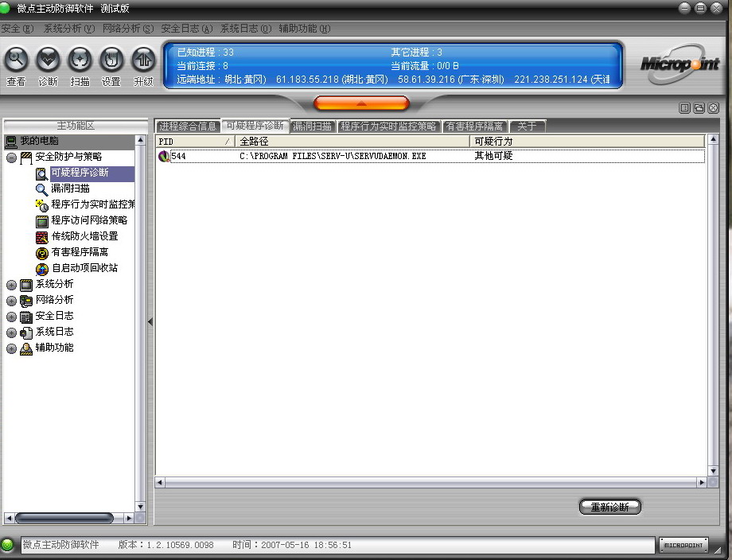
Task: Switch to the 漏洞扫描 tab
Action: (x=313, y=126)
